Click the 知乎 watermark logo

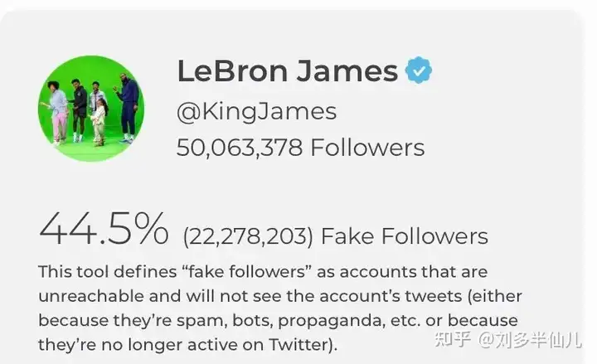pyautogui.click(x=453, y=340)
